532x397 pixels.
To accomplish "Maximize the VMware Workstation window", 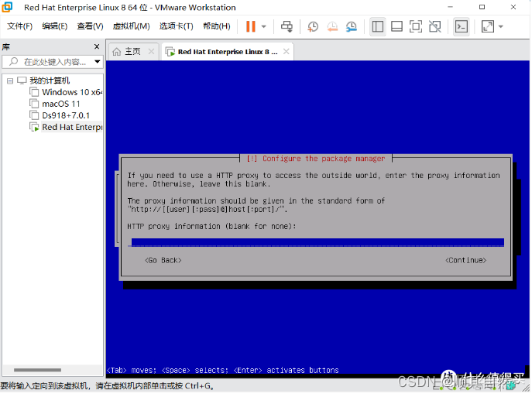I will pos(482,7).
